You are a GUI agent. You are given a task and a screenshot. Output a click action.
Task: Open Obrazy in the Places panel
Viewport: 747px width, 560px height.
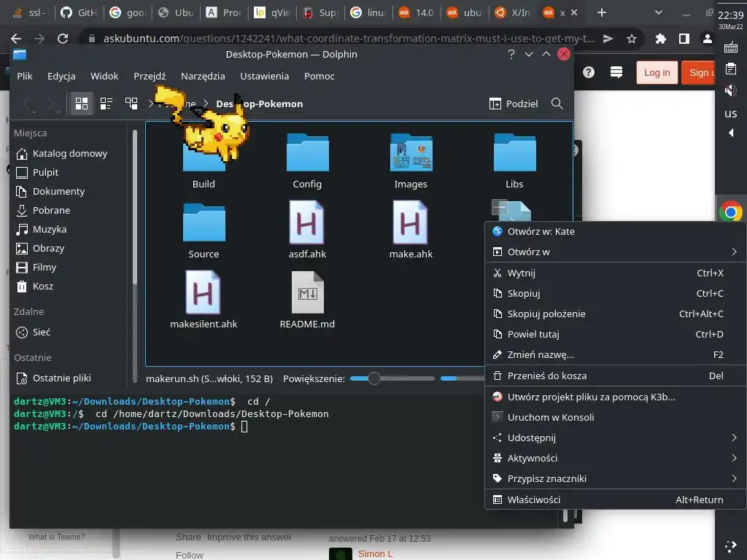click(69, 248)
